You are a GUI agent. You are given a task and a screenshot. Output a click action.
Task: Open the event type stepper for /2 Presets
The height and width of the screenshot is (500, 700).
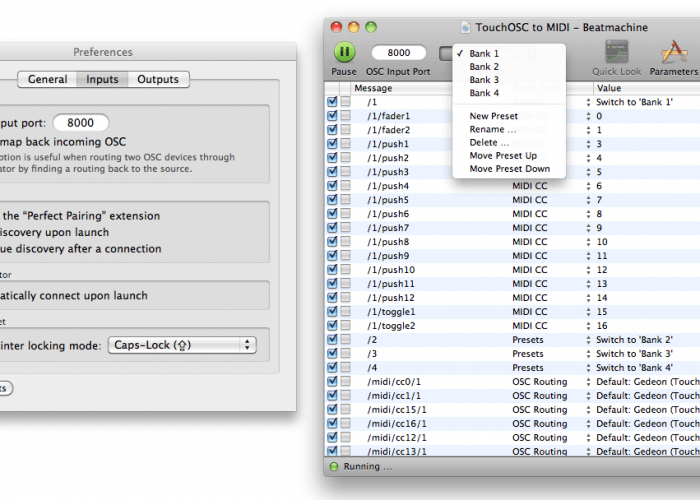pyautogui.click(x=588, y=340)
